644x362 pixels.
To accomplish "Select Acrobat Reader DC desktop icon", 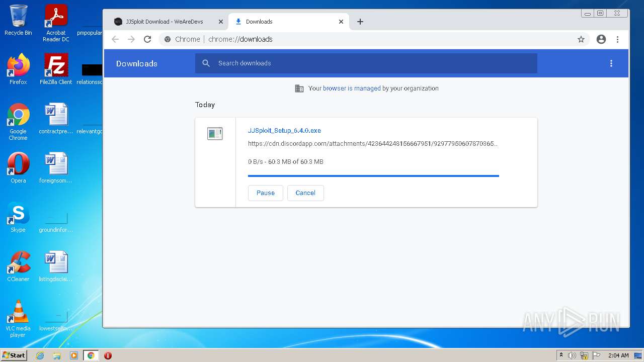I will 56,24.
